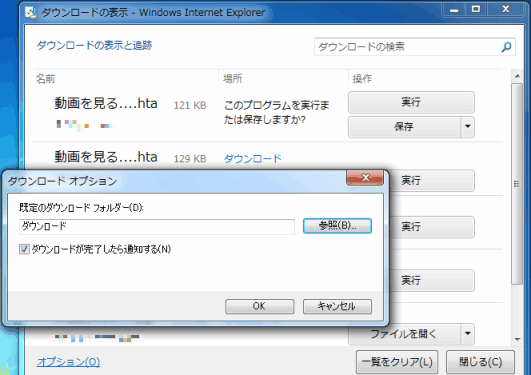The image size is (531, 375).
Task: Confirm the download options with OK
Action: tap(259, 306)
